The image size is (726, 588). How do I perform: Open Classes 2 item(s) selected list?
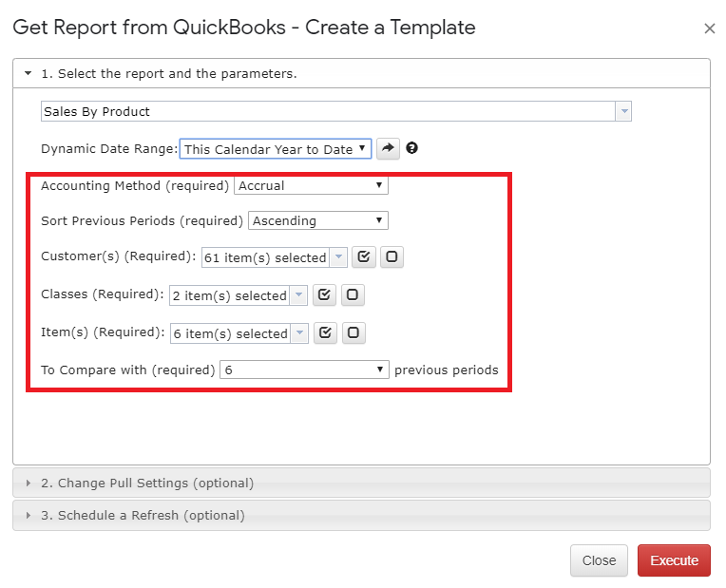[239, 295]
